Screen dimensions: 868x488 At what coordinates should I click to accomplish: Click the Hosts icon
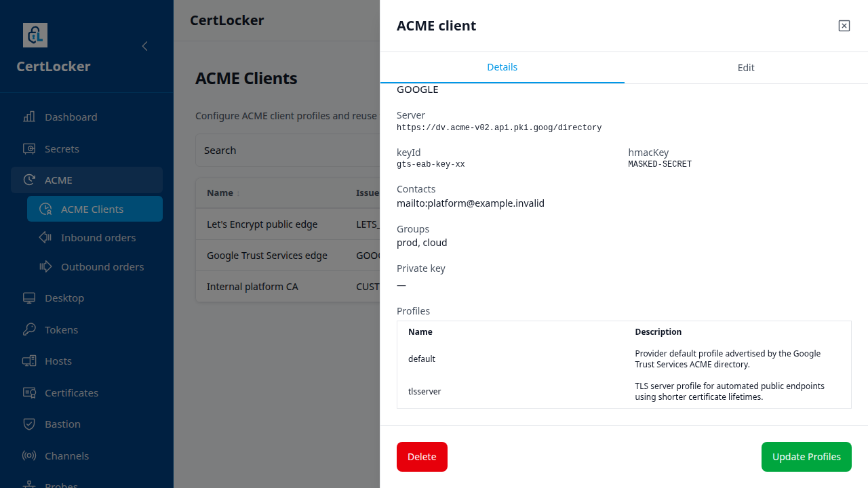pyautogui.click(x=29, y=361)
